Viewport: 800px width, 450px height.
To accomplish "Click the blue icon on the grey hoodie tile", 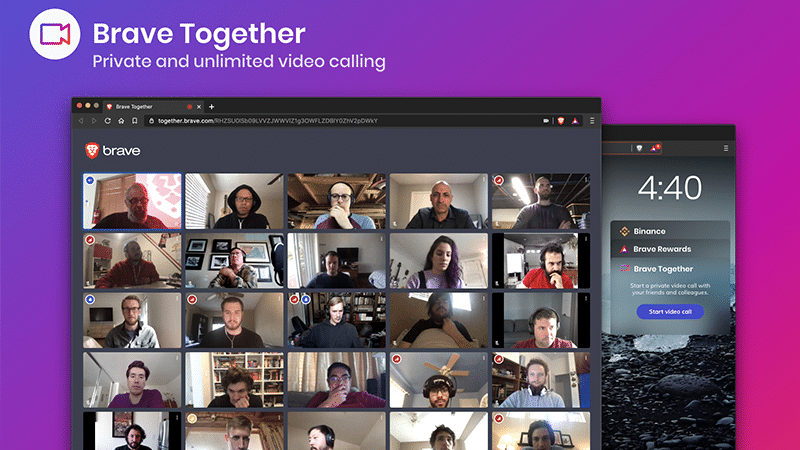I will tap(90, 299).
